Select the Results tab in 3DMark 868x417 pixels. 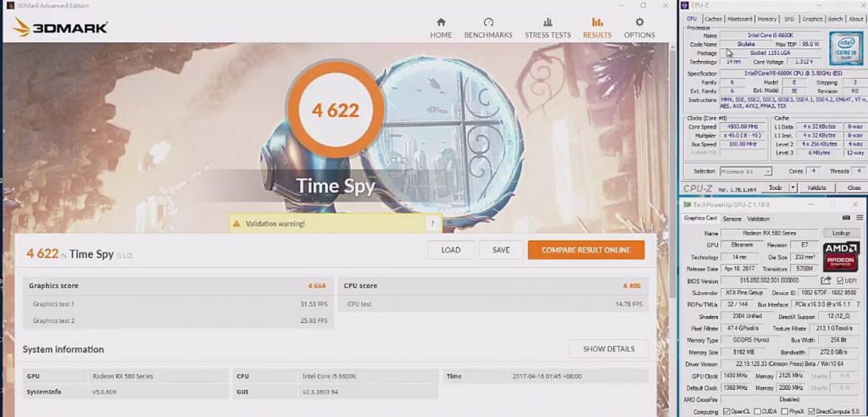pos(598,28)
